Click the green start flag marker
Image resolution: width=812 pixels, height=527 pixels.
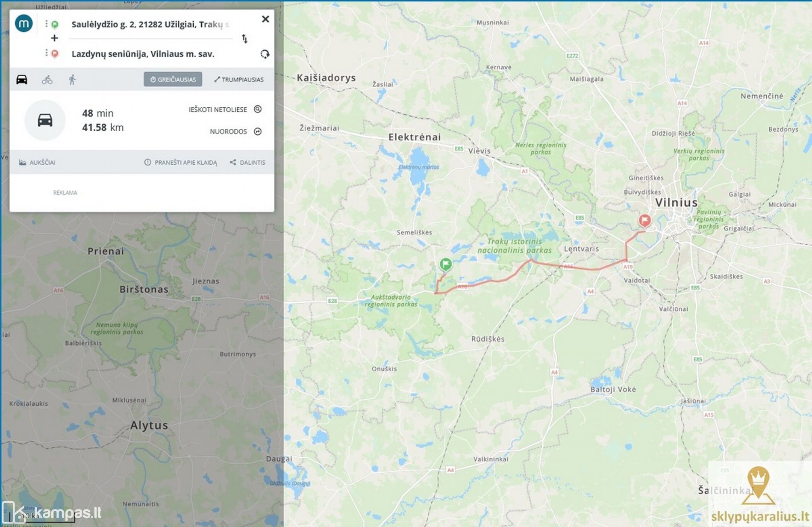coord(446,264)
